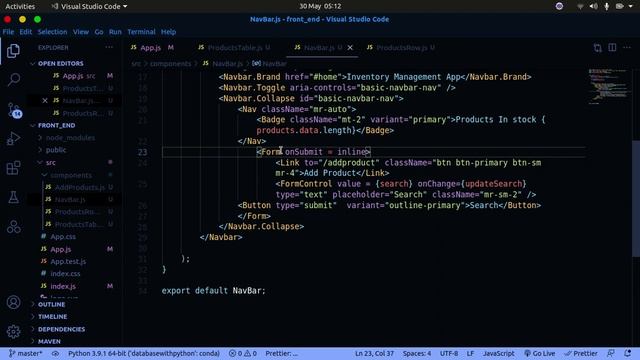
Task: Click the open changes icon in editor toolbar
Action: (598, 48)
